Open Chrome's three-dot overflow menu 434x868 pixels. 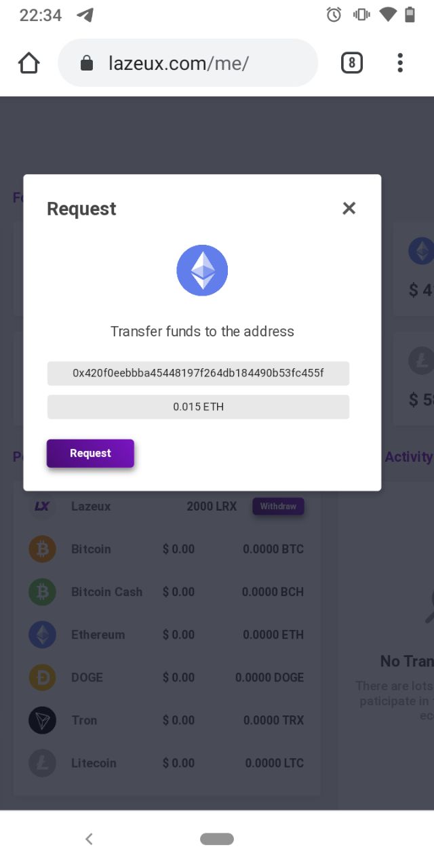coord(400,63)
